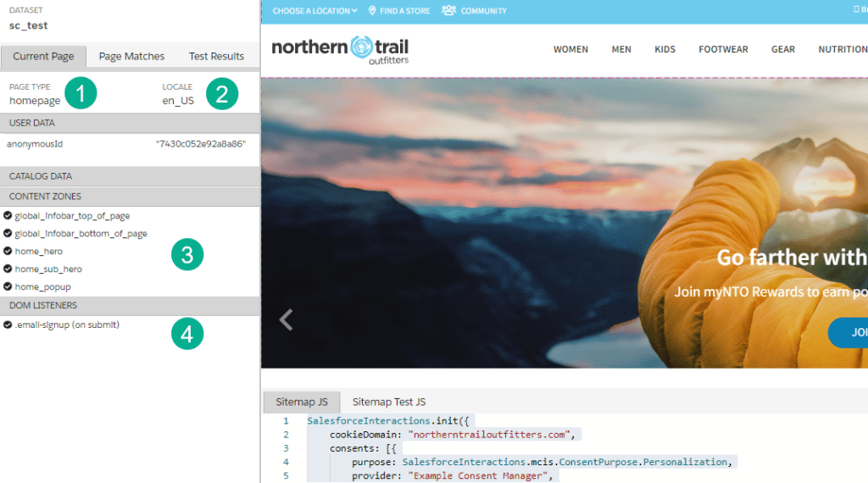Click the Northern Trail Outfitters logo
This screenshot has width=868, height=483.
(x=340, y=49)
